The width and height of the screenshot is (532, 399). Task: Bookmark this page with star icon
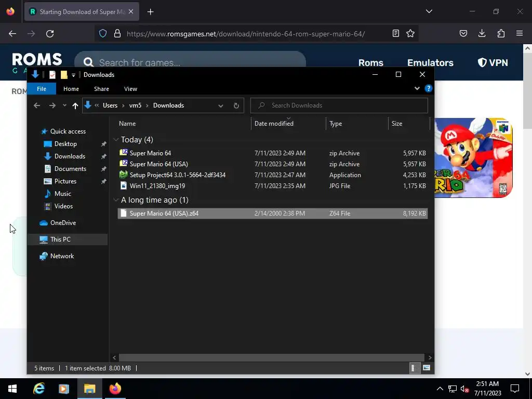tap(410, 33)
